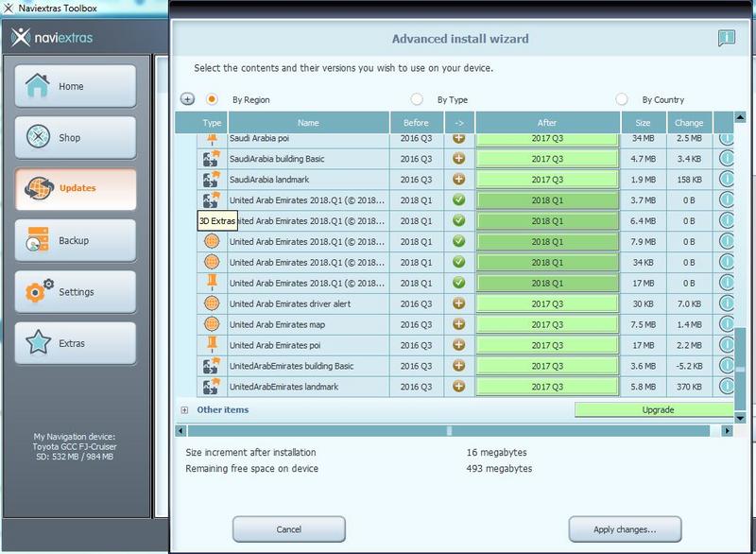
Task: Open version selector 2017 Q3 for UAE driver alert
Action: point(547,303)
